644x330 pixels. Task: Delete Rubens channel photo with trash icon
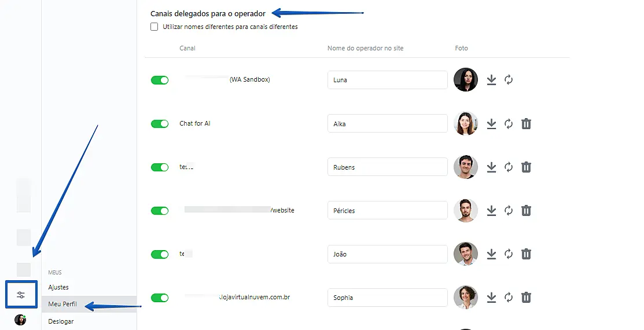(x=526, y=167)
